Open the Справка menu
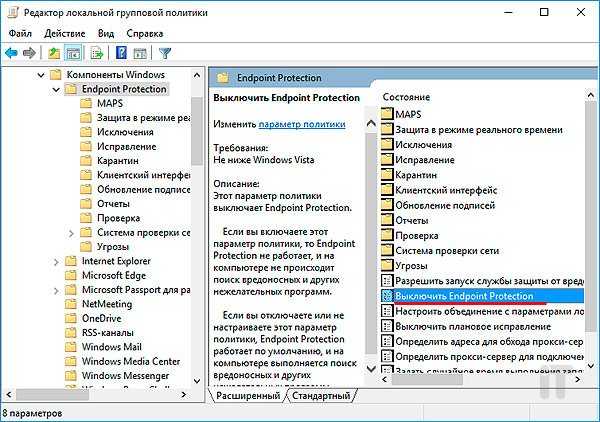Screen dimensions: 600x422 pyautogui.click(x=145, y=34)
